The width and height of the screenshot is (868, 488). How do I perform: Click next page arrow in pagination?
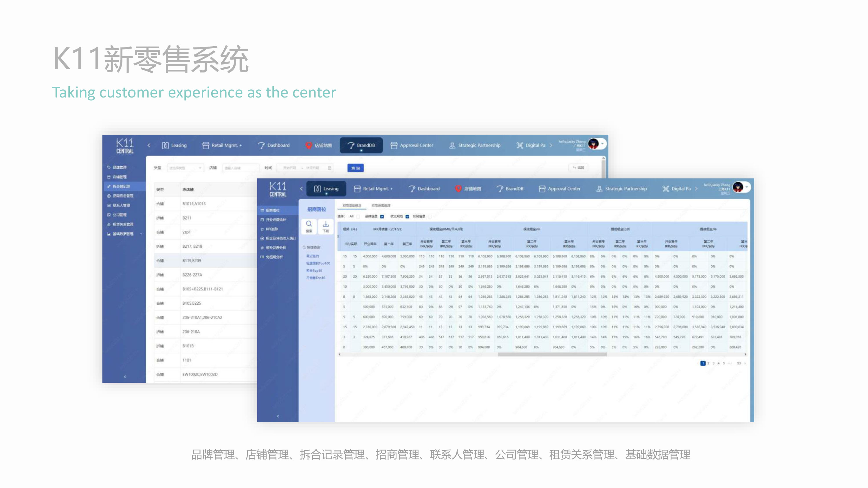pyautogui.click(x=745, y=363)
